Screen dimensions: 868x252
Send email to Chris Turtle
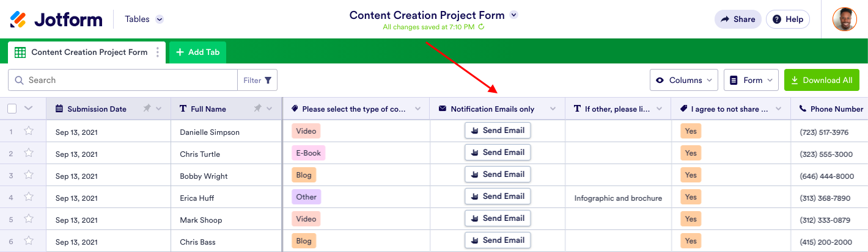pos(498,153)
